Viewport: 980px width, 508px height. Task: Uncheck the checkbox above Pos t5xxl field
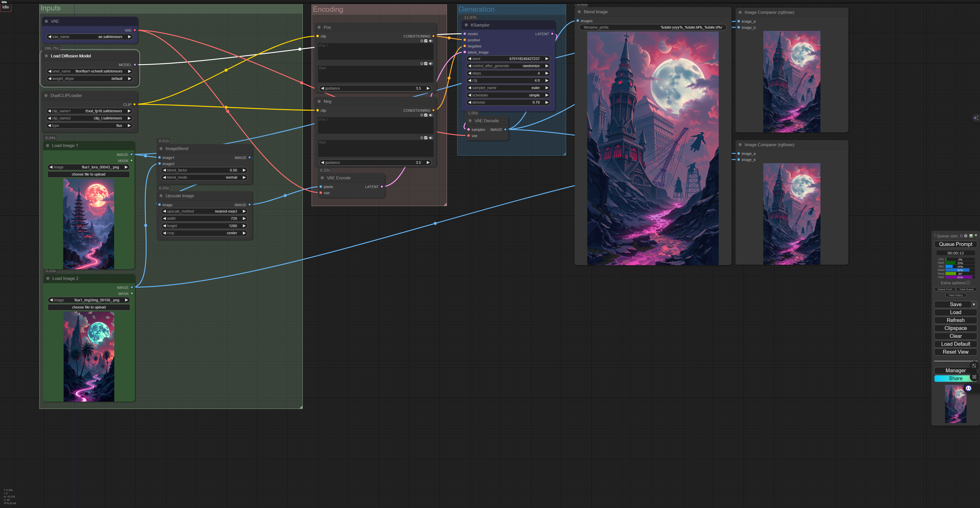(426, 64)
